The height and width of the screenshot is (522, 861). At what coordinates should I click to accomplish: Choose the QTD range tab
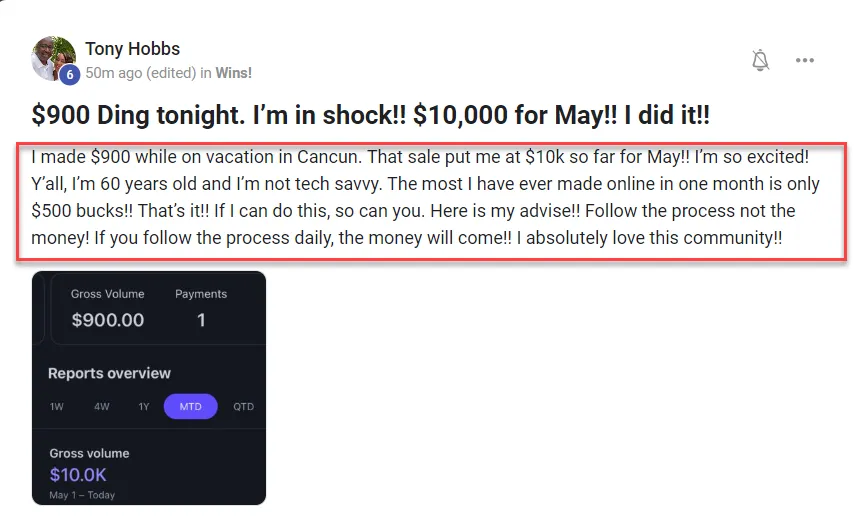(243, 407)
